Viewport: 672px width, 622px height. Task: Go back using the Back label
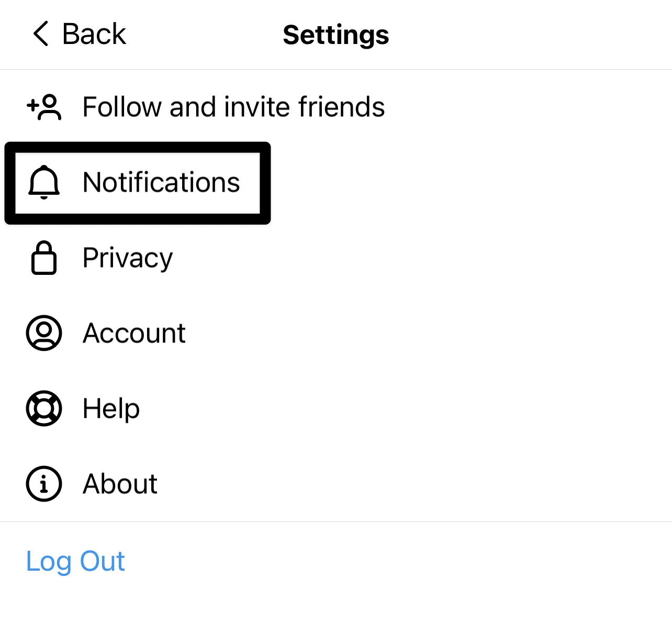(x=94, y=35)
